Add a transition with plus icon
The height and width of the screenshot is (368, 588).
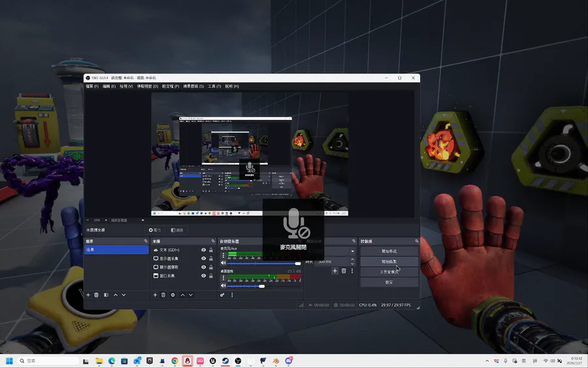pyautogui.click(x=335, y=271)
